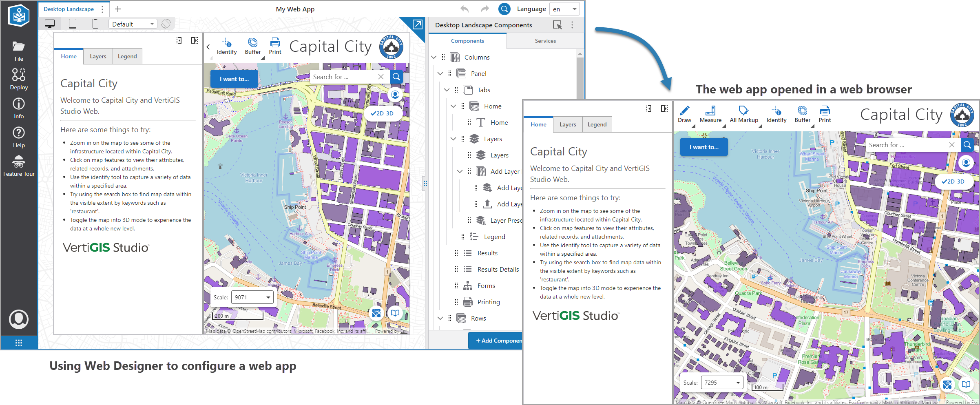Select the Measure tool
The width and height of the screenshot is (980, 405).
pyautogui.click(x=710, y=114)
